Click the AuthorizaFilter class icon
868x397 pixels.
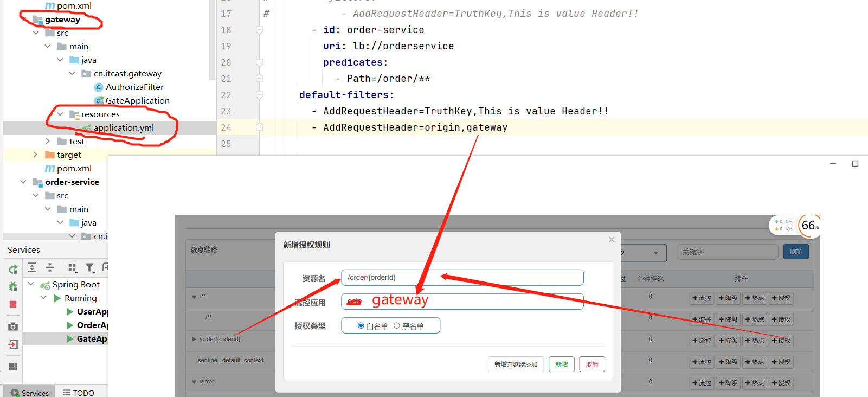pyautogui.click(x=98, y=87)
